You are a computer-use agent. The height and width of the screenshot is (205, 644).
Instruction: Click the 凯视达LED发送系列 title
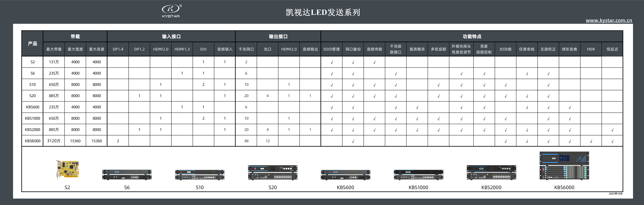[x=323, y=12]
